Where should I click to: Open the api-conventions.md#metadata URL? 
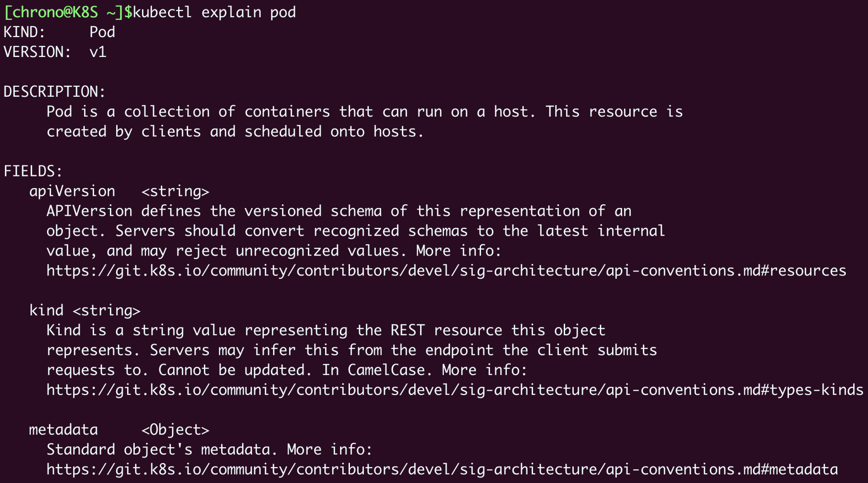(x=442, y=469)
